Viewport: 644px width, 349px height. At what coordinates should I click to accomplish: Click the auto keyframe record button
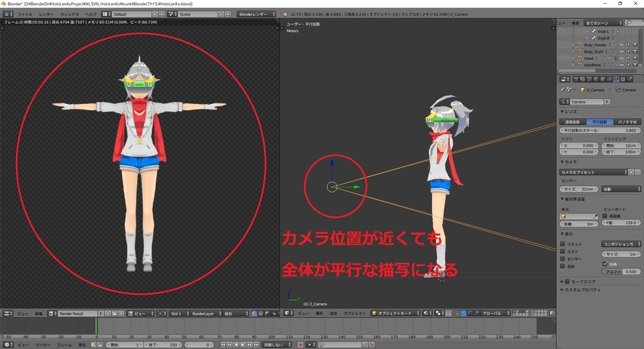point(301,345)
